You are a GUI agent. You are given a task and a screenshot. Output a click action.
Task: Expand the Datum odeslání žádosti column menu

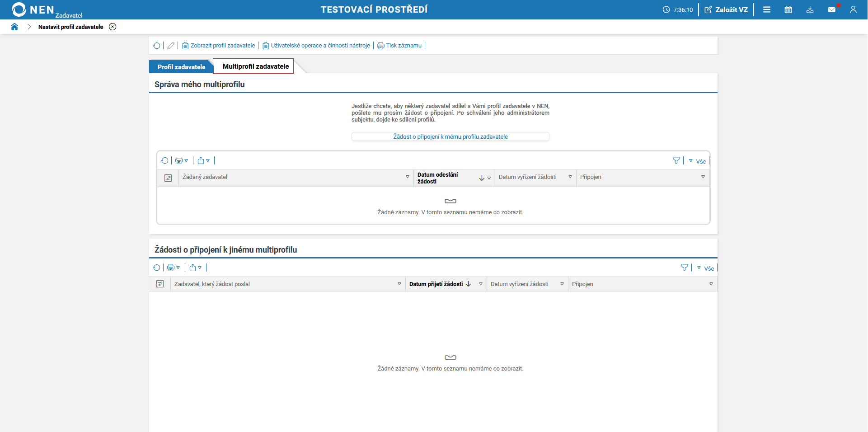pos(489,178)
